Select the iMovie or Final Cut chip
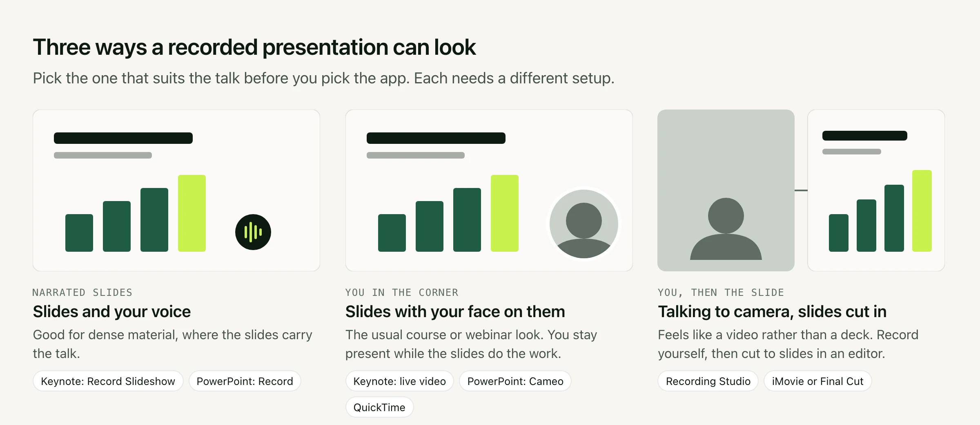Viewport: 980px width, 425px height. tap(818, 381)
